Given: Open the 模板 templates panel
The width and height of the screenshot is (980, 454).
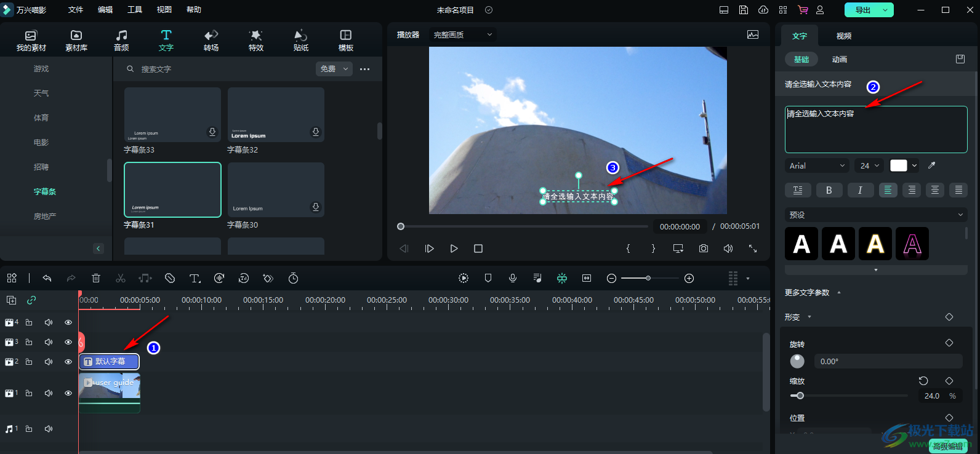Looking at the screenshot, I should click(346, 41).
